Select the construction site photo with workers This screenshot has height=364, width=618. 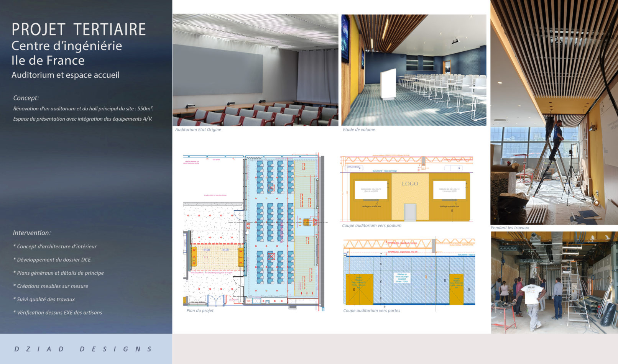coord(554,282)
